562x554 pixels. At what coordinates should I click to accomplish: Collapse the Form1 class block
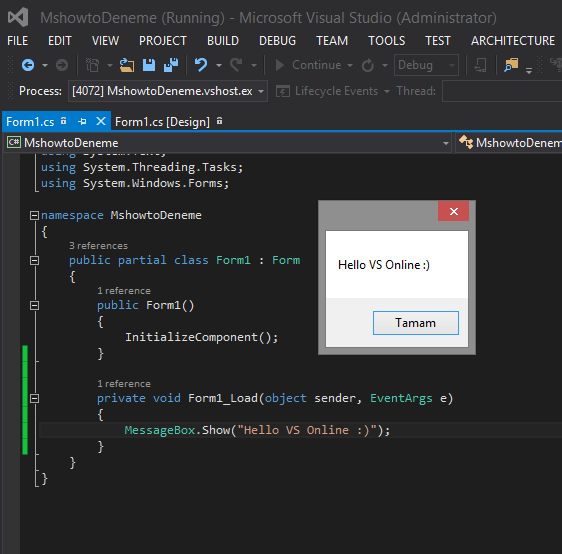tap(34, 261)
